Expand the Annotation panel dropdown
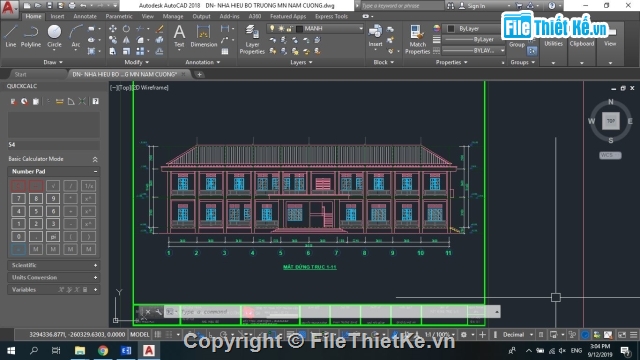 (202, 62)
